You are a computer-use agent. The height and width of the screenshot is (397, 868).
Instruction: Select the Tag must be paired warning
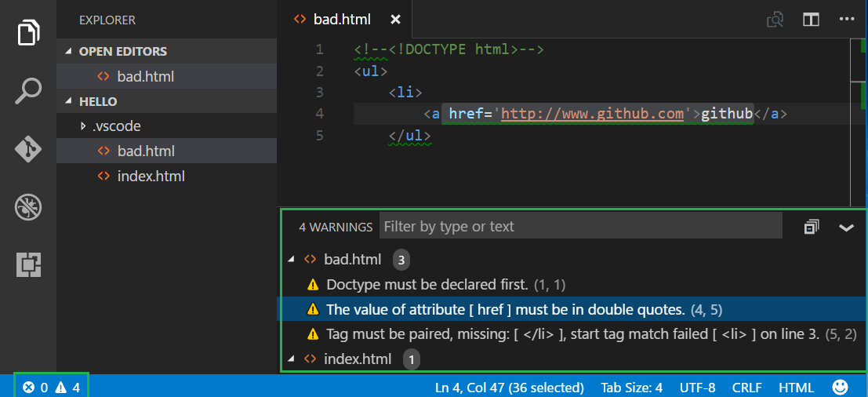tap(572, 334)
